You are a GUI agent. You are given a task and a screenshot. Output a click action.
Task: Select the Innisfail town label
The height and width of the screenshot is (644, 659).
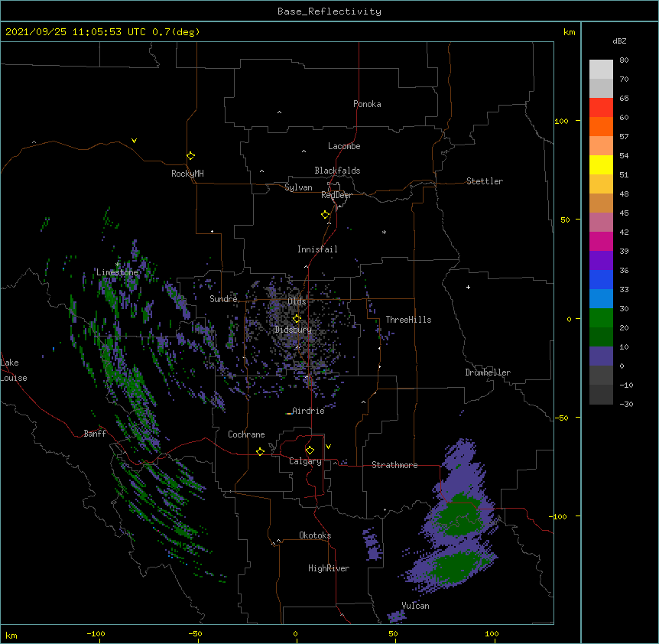317,249
